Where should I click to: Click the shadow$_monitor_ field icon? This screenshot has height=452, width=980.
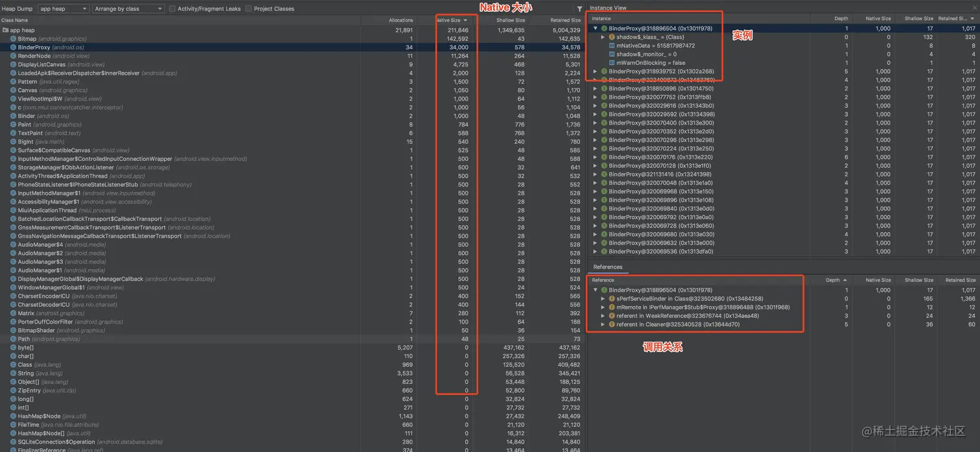coord(612,54)
